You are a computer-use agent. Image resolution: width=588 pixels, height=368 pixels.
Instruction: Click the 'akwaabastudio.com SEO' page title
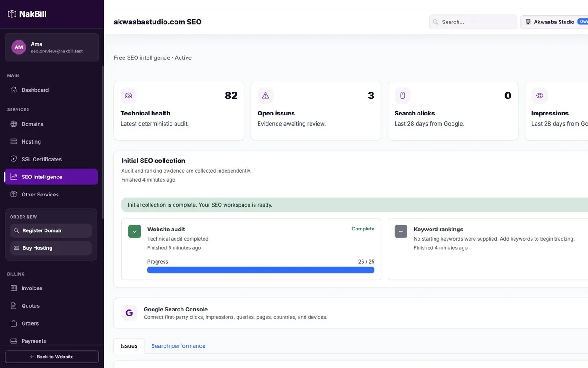(158, 22)
